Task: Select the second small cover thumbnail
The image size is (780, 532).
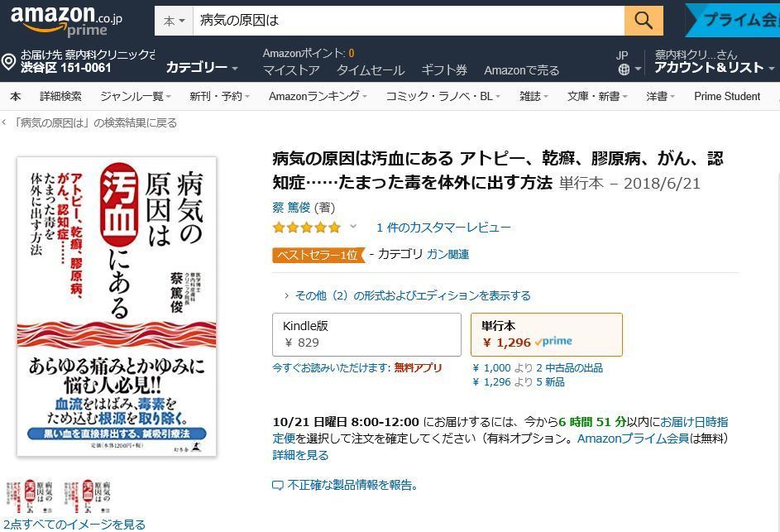Action: coord(87,496)
